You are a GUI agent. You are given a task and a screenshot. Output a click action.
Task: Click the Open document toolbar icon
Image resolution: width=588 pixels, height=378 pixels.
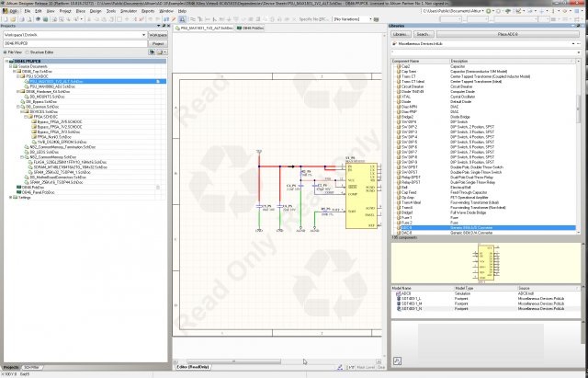(12, 19)
